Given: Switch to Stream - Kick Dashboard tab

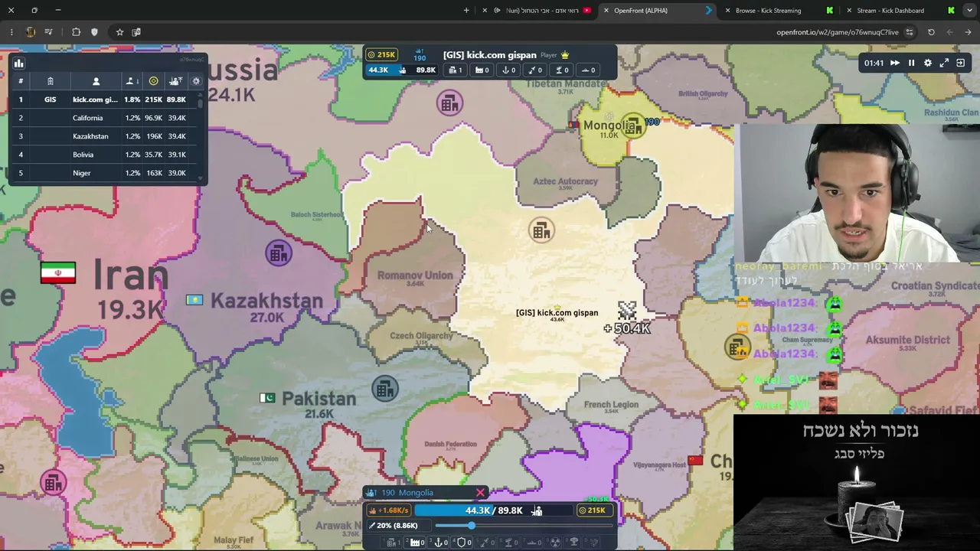Looking at the screenshot, I should click(900, 11).
